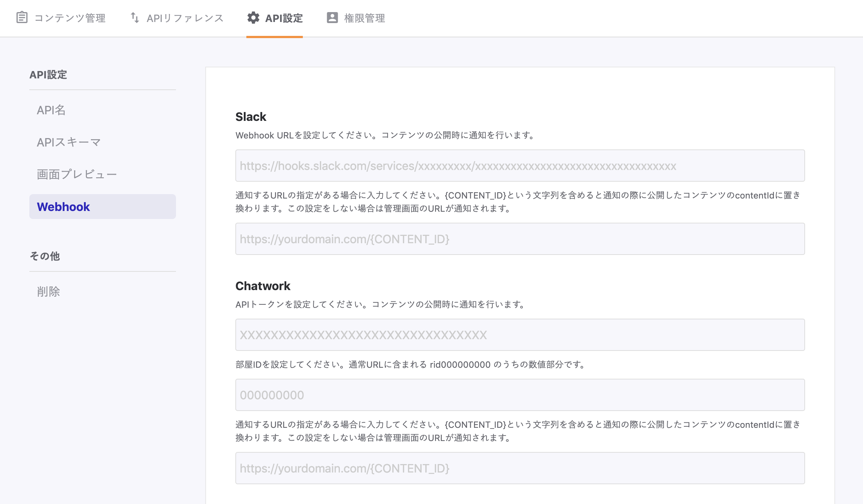
Task: Select APIスキーマ in the sidebar
Action: tap(69, 142)
